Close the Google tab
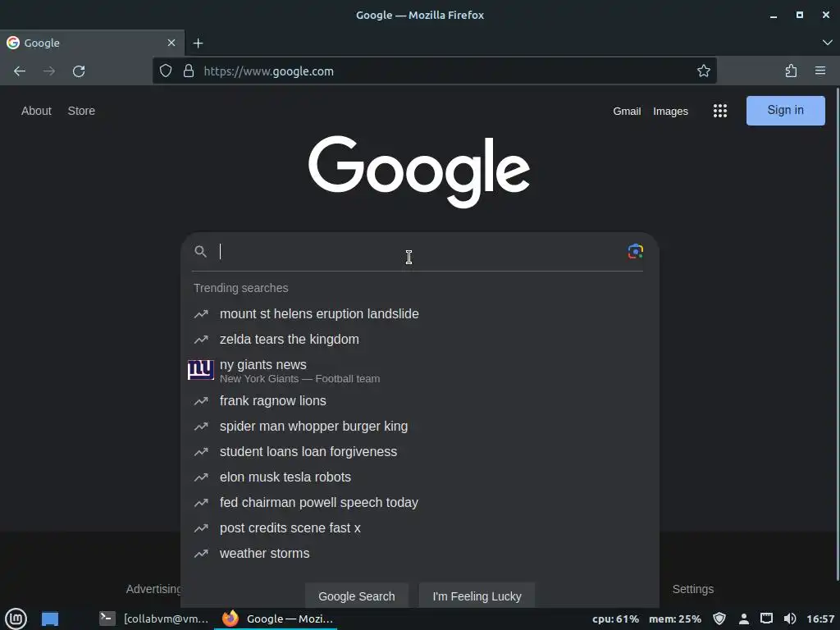This screenshot has width=840, height=630. click(x=171, y=43)
